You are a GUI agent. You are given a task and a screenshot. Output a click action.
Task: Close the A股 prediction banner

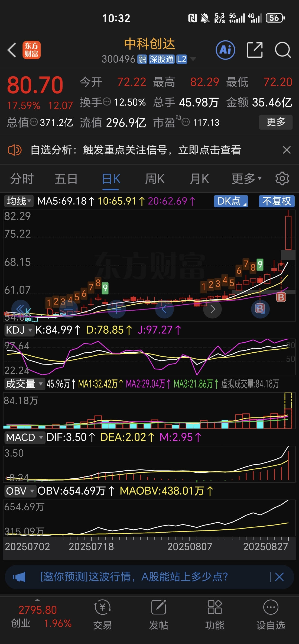pyautogui.click(x=279, y=577)
